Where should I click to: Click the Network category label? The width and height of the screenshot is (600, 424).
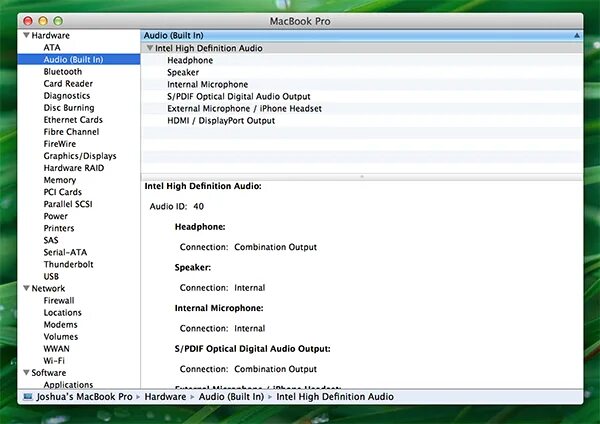(x=48, y=288)
